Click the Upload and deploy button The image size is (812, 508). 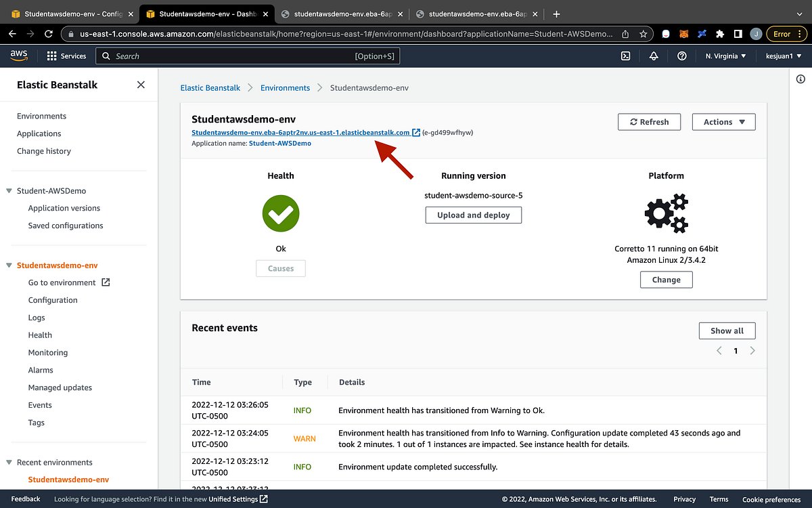(473, 215)
